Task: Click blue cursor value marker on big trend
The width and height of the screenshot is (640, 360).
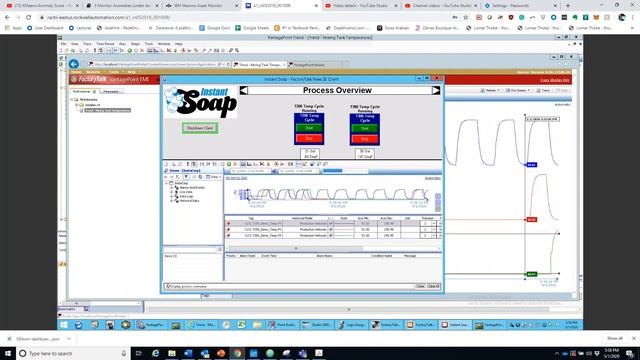Action: [531, 165]
